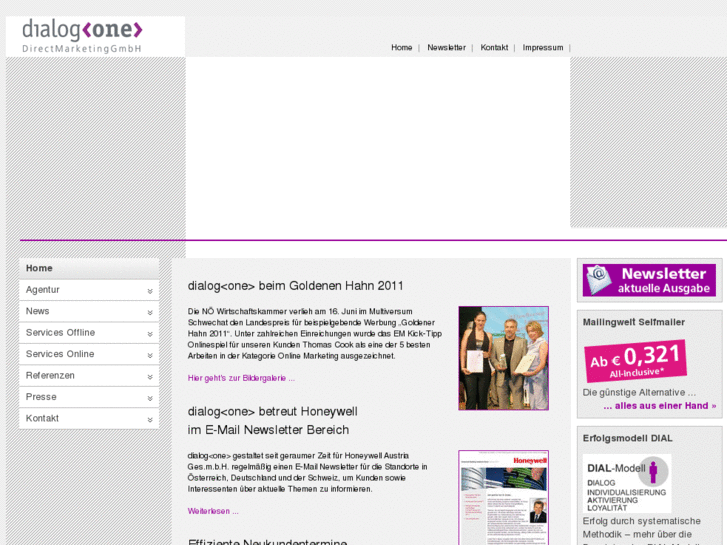This screenshot has width=727, height=545.
Task: Expand the Services Online chevron arrow
Action: pyautogui.click(x=150, y=355)
